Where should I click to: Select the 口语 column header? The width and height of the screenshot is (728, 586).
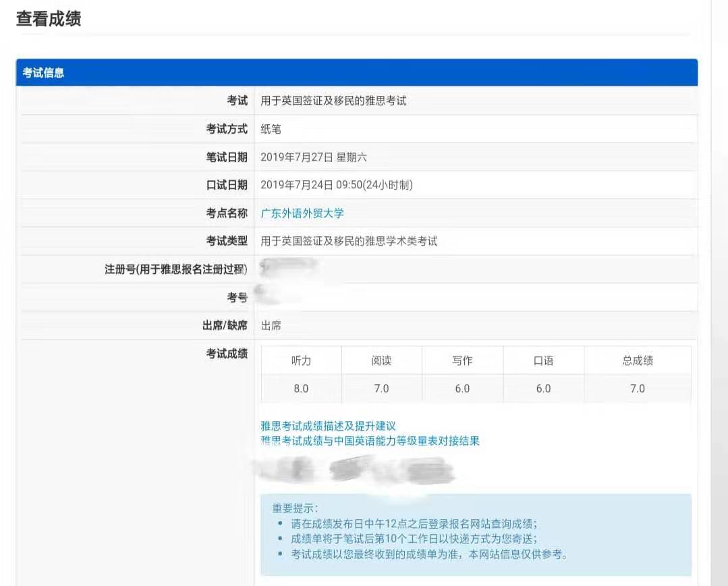click(543, 360)
